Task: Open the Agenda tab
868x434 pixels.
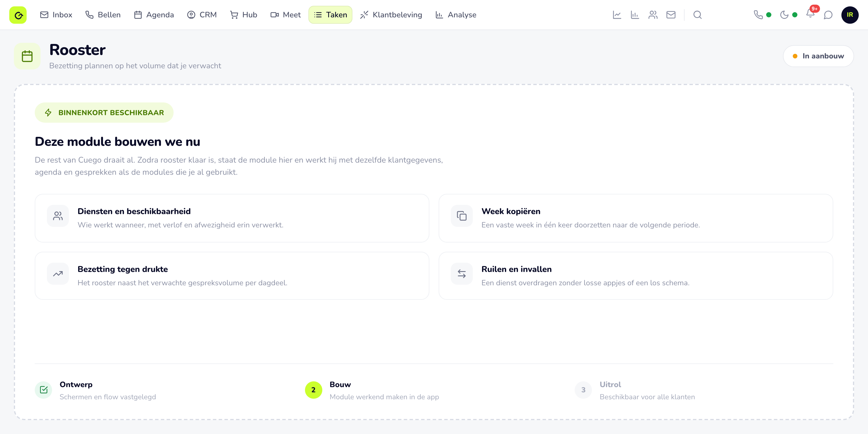Action: click(x=154, y=15)
